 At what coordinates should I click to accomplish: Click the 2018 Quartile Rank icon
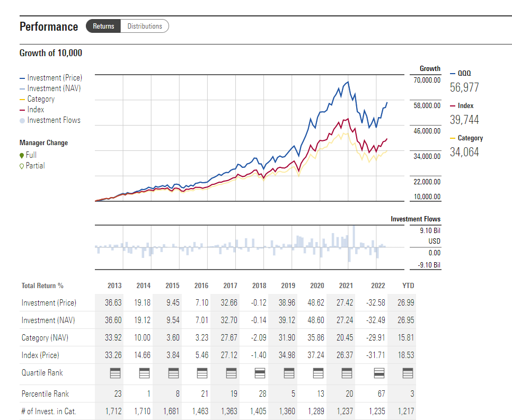point(259,373)
